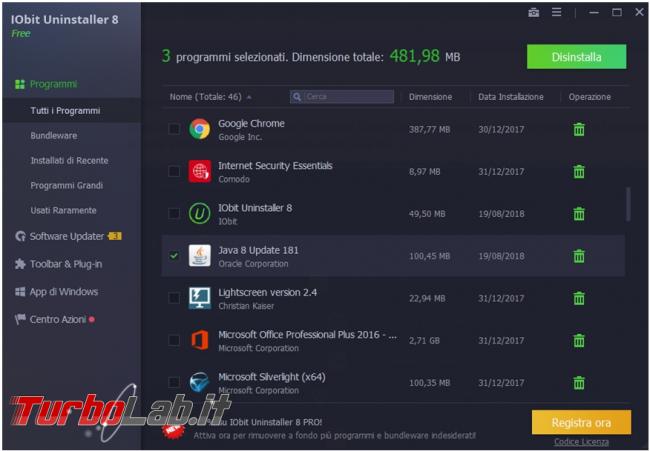Click the Microsoft Silverlight icon

pos(199,382)
